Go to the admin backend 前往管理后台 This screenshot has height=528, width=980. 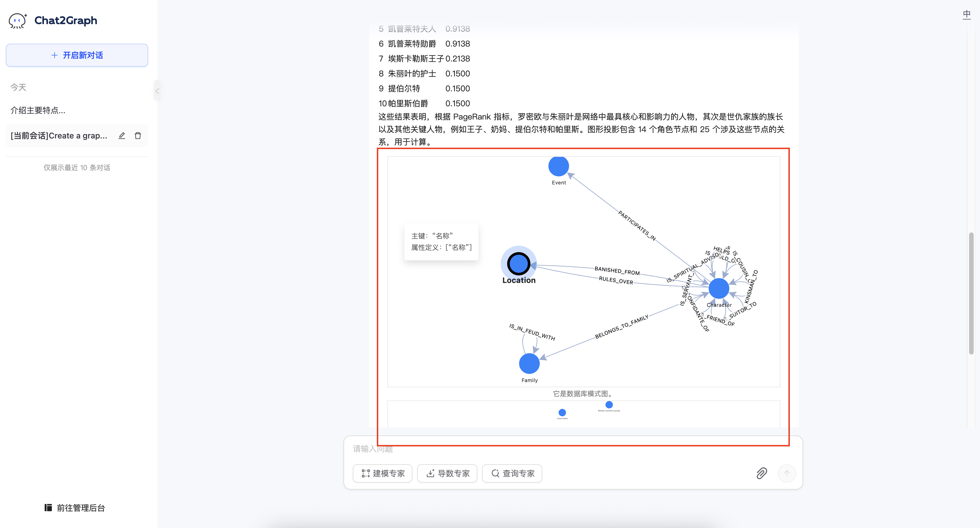tap(75, 508)
